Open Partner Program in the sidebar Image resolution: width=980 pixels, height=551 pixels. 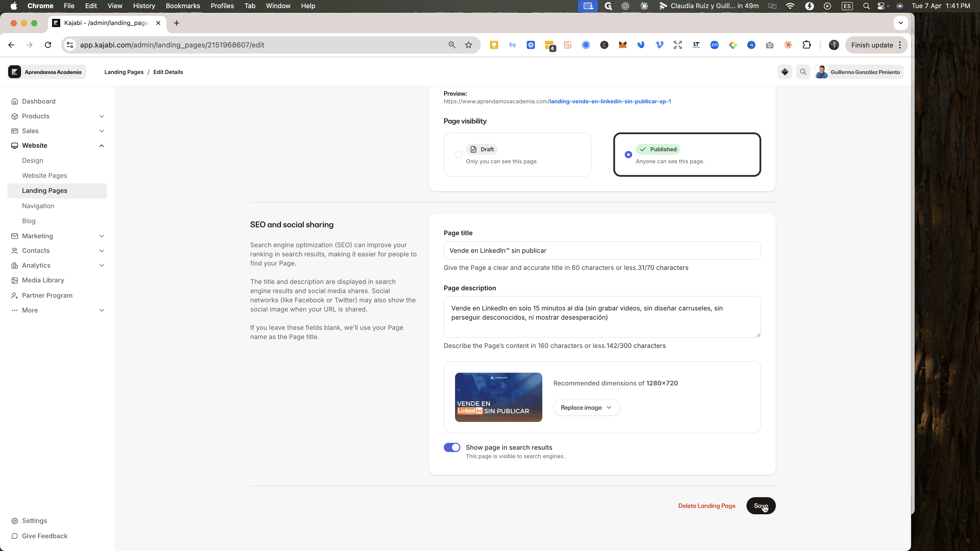[x=47, y=295]
